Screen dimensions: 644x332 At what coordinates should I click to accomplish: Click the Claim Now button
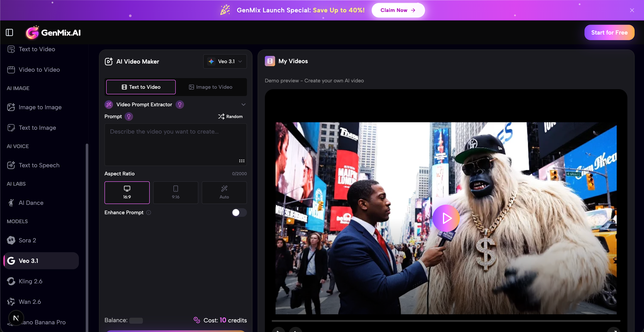(x=398, y=10)
